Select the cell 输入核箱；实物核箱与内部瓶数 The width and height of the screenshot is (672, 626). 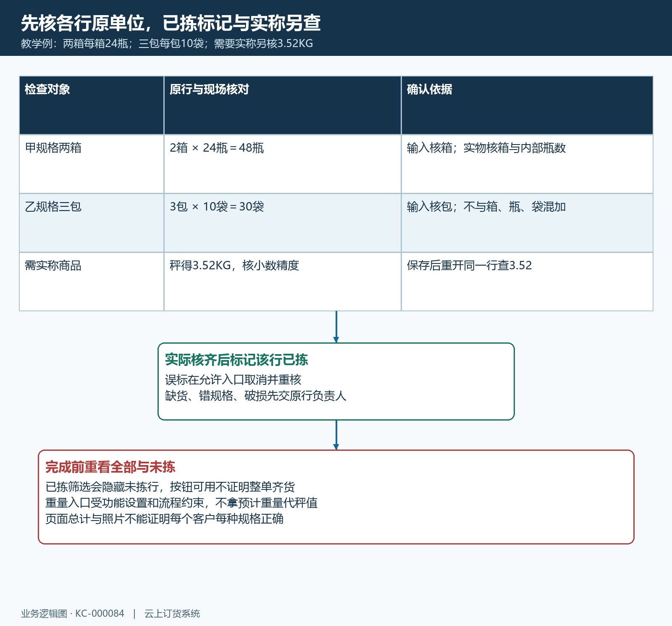coord(527,164)
